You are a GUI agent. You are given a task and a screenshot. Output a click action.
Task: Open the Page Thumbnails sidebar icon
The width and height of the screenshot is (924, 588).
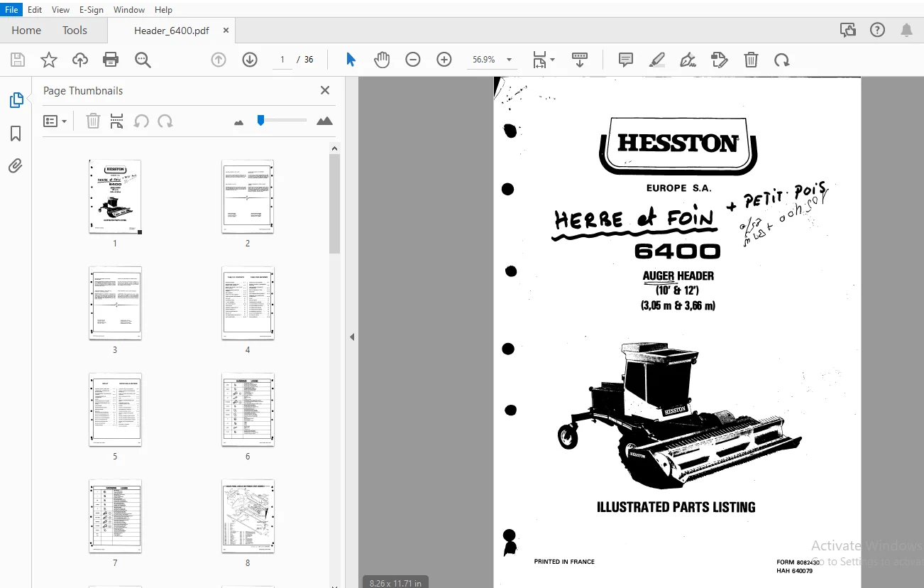(x=16, y=100)
